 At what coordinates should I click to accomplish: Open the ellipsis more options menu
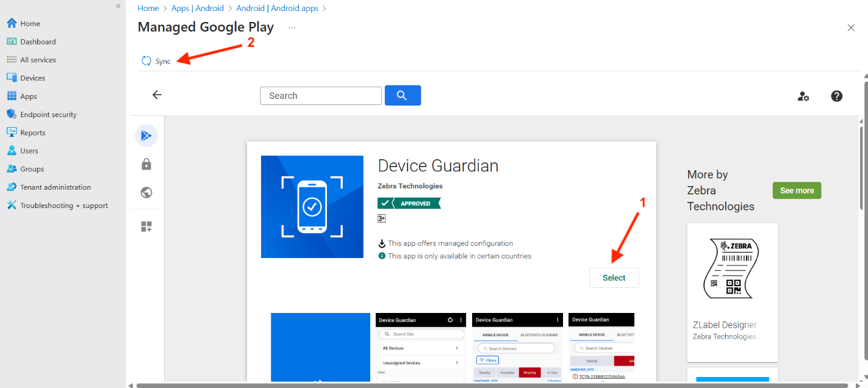tap(292, 27)
